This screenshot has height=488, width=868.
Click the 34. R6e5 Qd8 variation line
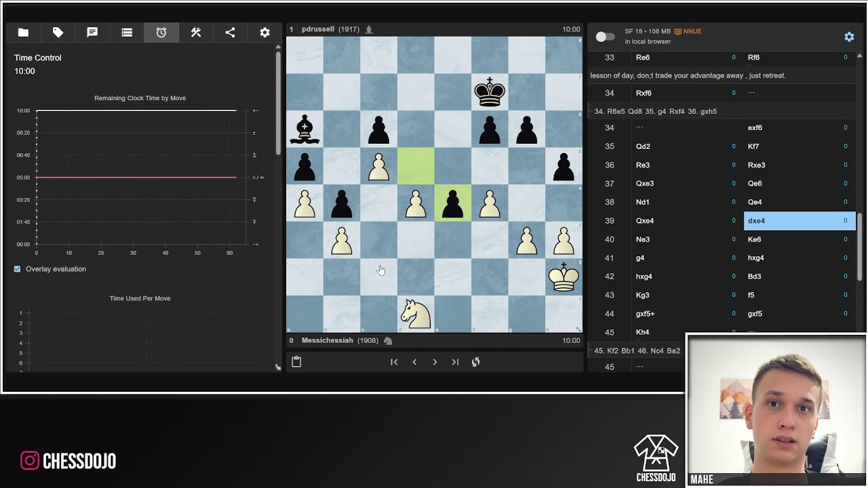click(x=655, y=111)
